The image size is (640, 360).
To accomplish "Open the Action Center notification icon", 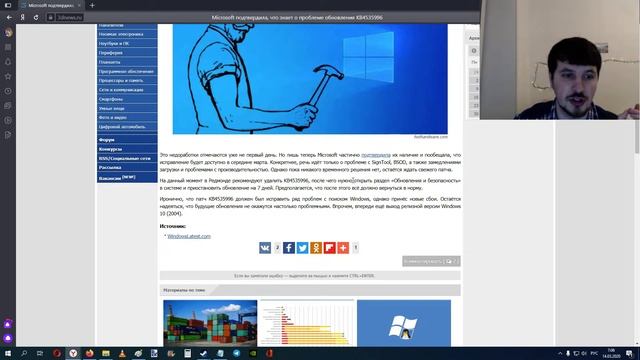I will click(629, 353).
